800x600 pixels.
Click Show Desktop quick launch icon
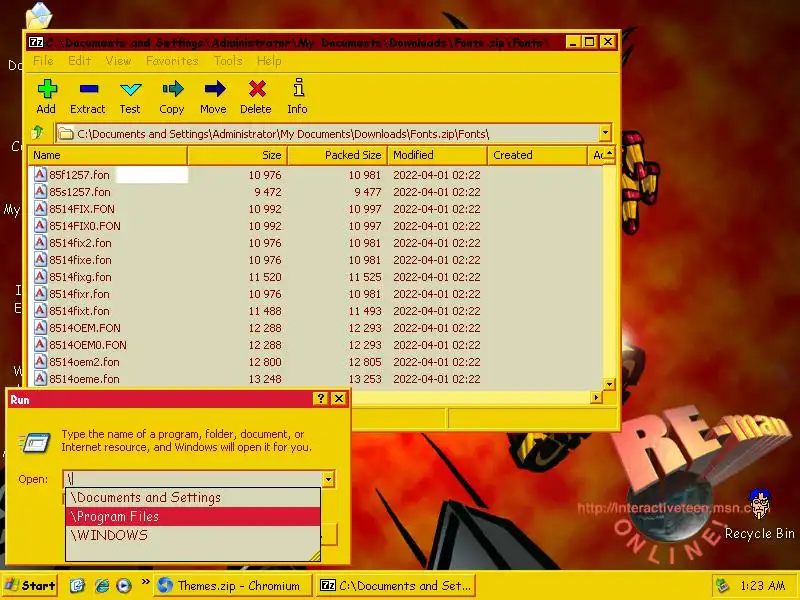pyautogui.click(x=77, y=585)
